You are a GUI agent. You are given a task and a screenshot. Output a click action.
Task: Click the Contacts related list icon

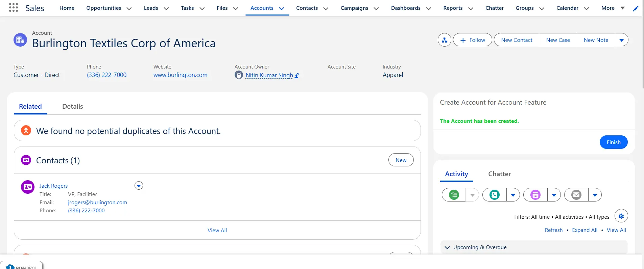[26, 160]
